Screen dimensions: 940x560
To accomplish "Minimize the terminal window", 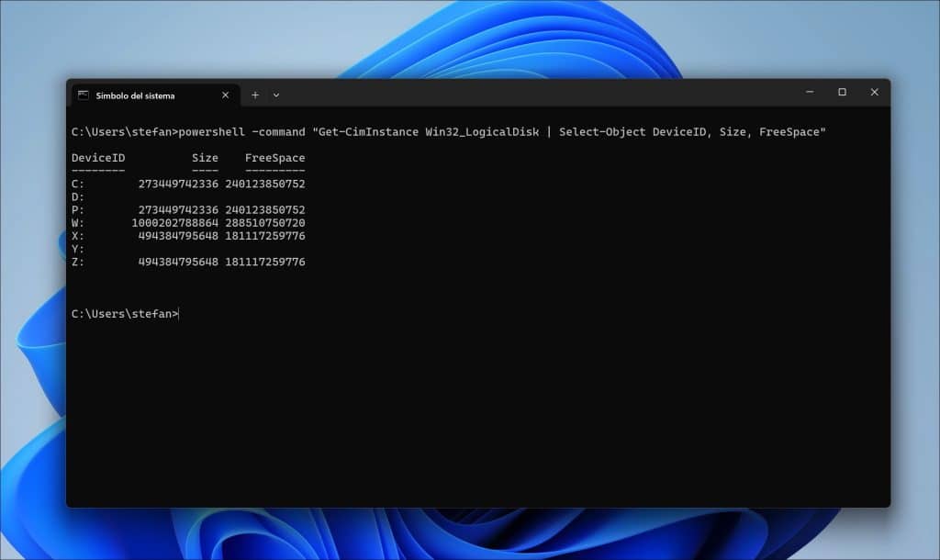I will tap(810, 93).
